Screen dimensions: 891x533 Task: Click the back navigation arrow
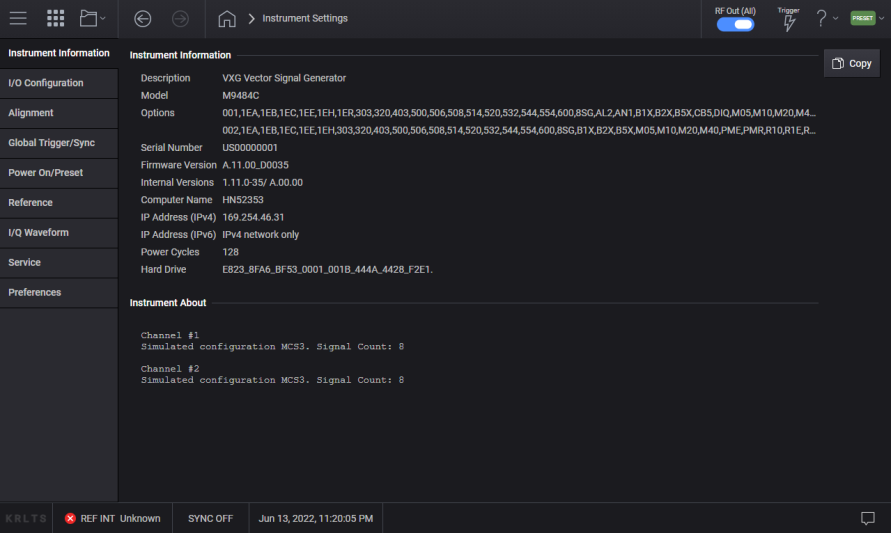click(142, 18)
